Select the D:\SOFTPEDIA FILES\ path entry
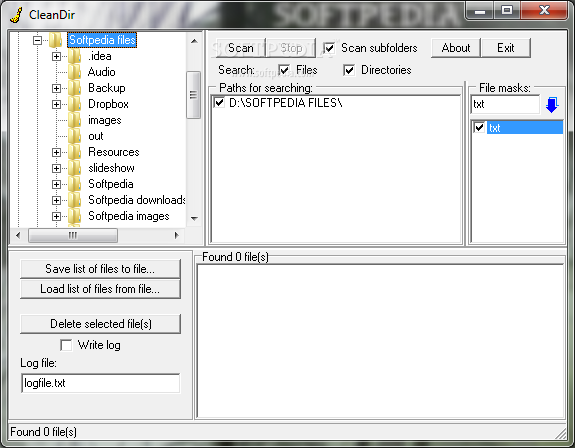Image resolution: width=575 pixels, height=448 pixels. [285, 103]
